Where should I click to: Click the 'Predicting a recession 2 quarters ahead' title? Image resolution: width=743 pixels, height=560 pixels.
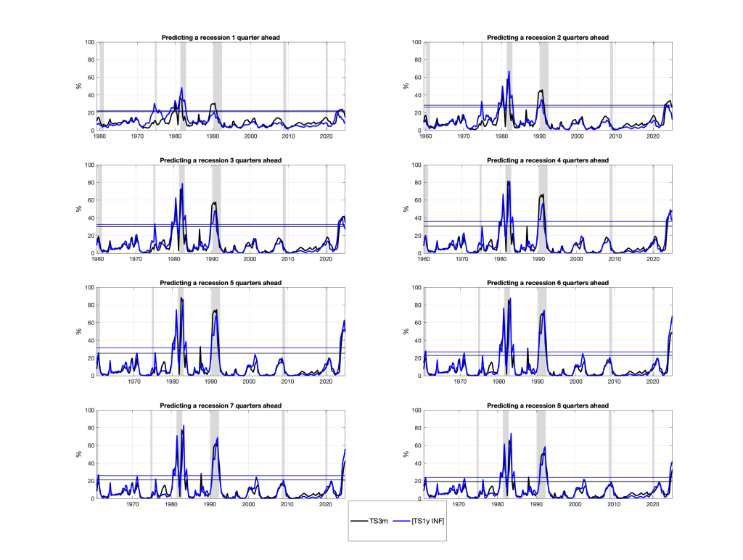coord(548,38)
